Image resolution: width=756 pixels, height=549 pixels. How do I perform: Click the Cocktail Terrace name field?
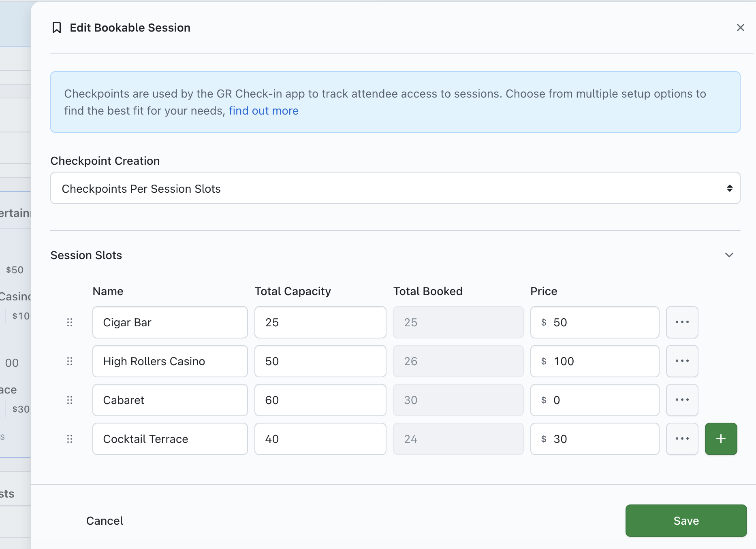[170, 439]
